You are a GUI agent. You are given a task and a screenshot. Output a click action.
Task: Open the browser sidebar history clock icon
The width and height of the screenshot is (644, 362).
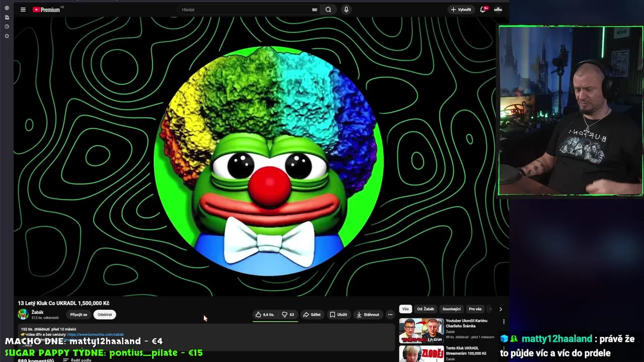point(7,27)
